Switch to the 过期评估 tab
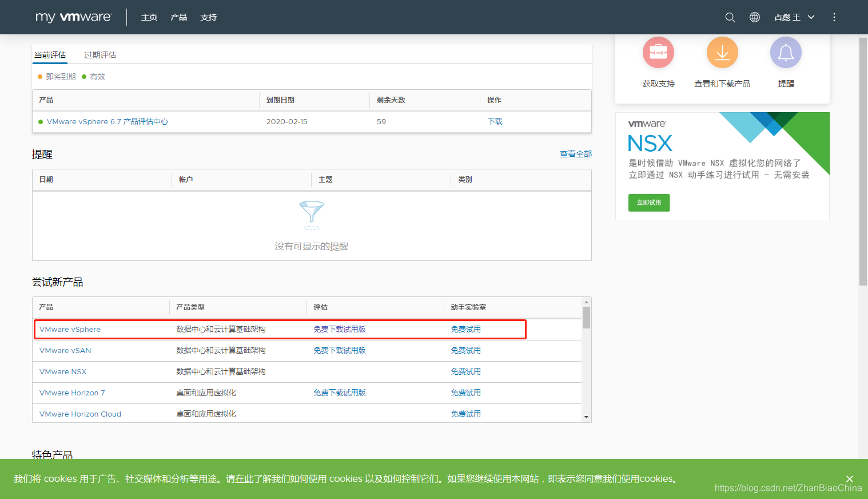This screenshot has height=499, width=868. [x=100, y=55]
